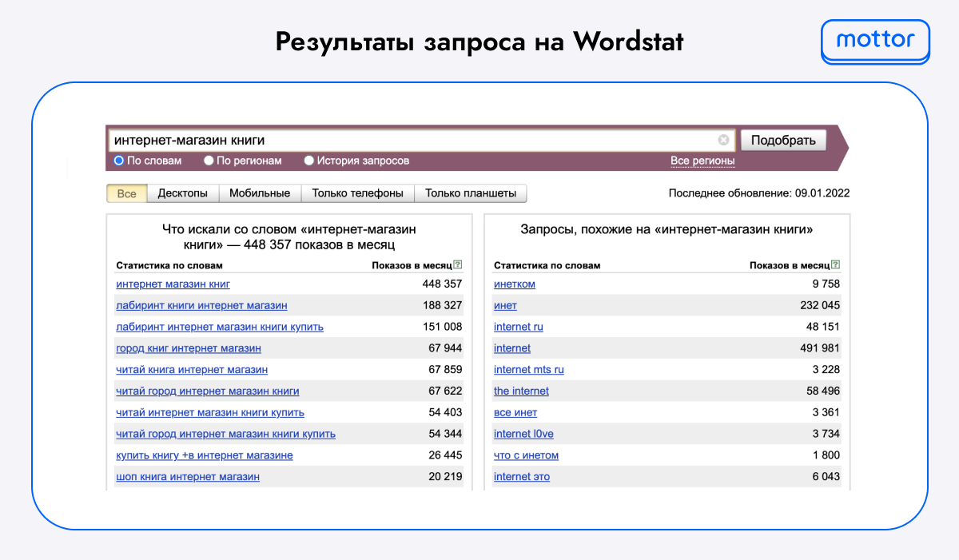Click the value "1 800"
The height and width of the screenshot is (560, 959).
(826, 455)
